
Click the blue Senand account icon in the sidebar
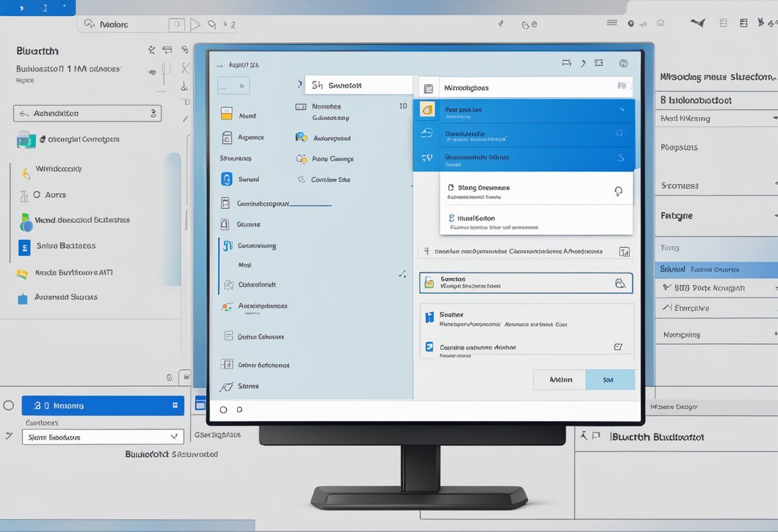(x=227, y=180)
